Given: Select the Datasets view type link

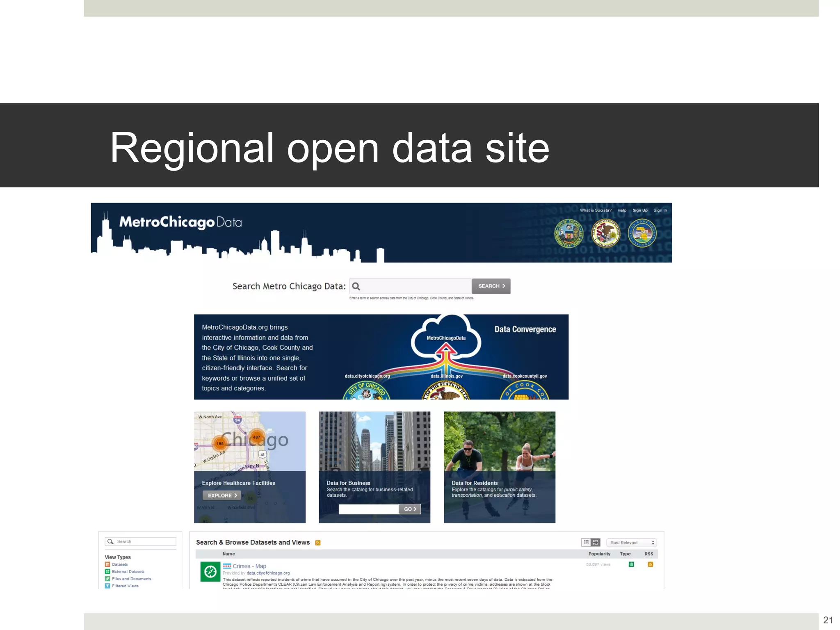Looking at the screenshot, I should click(x=120, y=564).
